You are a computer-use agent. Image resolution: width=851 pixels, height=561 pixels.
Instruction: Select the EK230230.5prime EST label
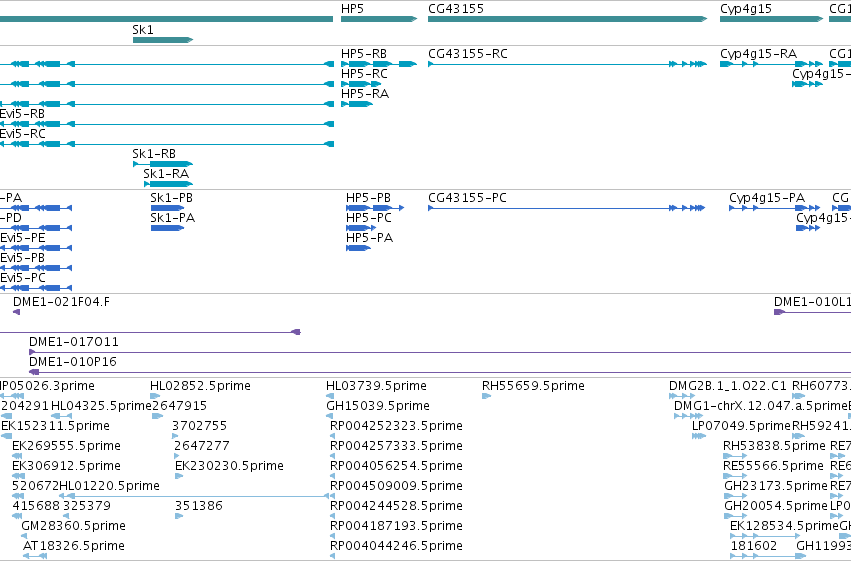229,467
